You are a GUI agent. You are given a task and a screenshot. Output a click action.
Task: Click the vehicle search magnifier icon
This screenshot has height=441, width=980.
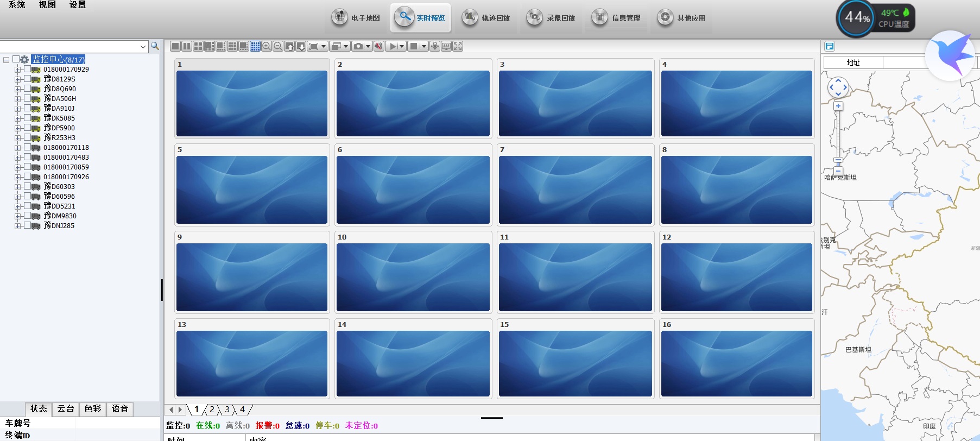pyautogui.click(x=155, y=46)
